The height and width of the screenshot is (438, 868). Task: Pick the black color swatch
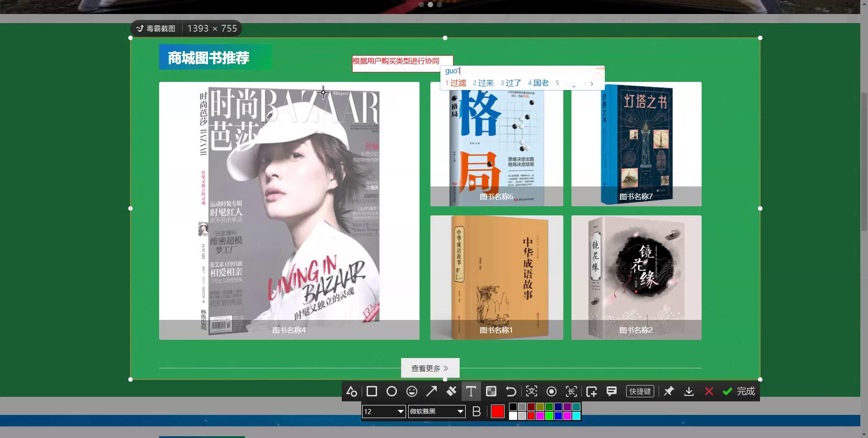(513, 407)
